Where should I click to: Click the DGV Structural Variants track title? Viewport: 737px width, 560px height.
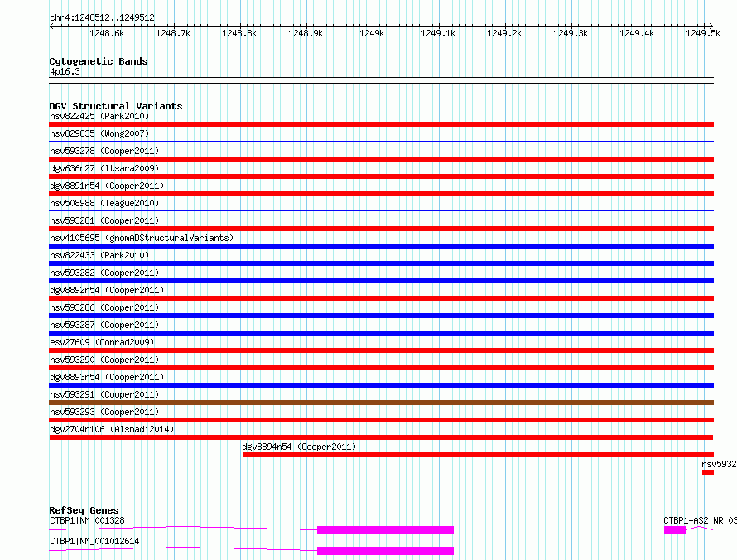click(x=116, y=106)
